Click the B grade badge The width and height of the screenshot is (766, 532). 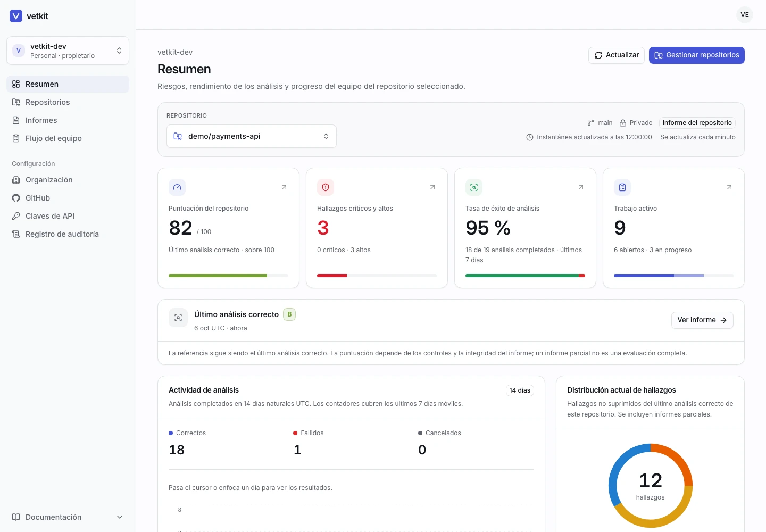[x=289, y=314]
